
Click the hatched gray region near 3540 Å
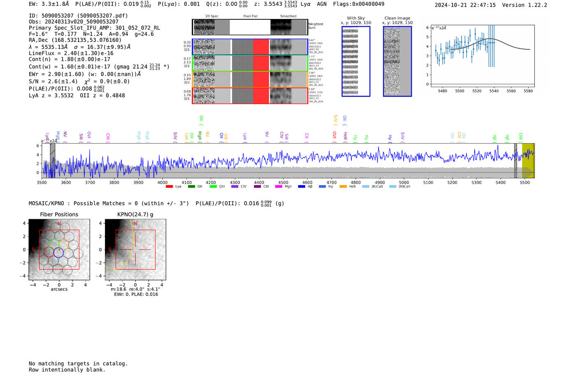[x=53, y=161]
